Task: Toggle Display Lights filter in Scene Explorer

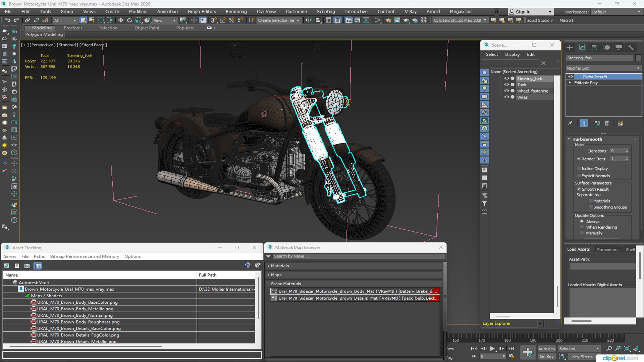Action: tap(485, 88)
